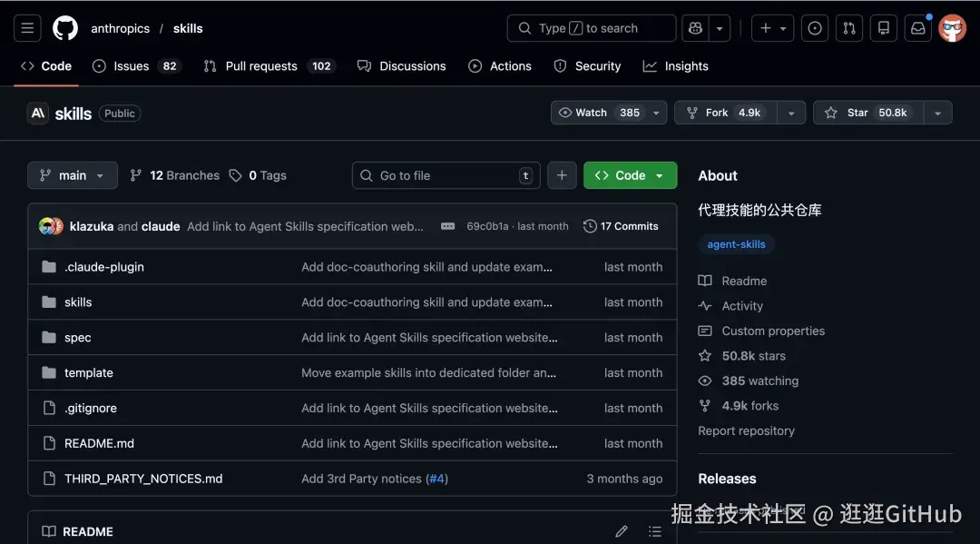The width and height of the screenshot is (980, 544).
Task: Open the issues shortcut icon in header
Action: [x=814, y=28]
